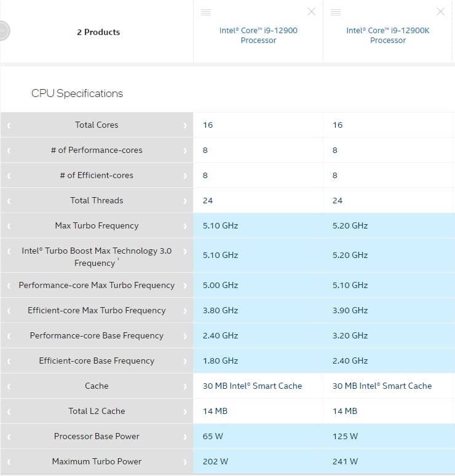Click left arrow on # of Performance-cores row
Screen dimensions: 455x476
point(9,150)
